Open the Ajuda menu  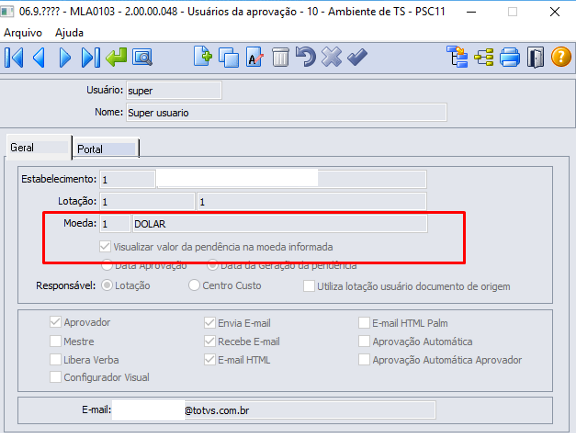pyautogui.click(x=69, y=33)
